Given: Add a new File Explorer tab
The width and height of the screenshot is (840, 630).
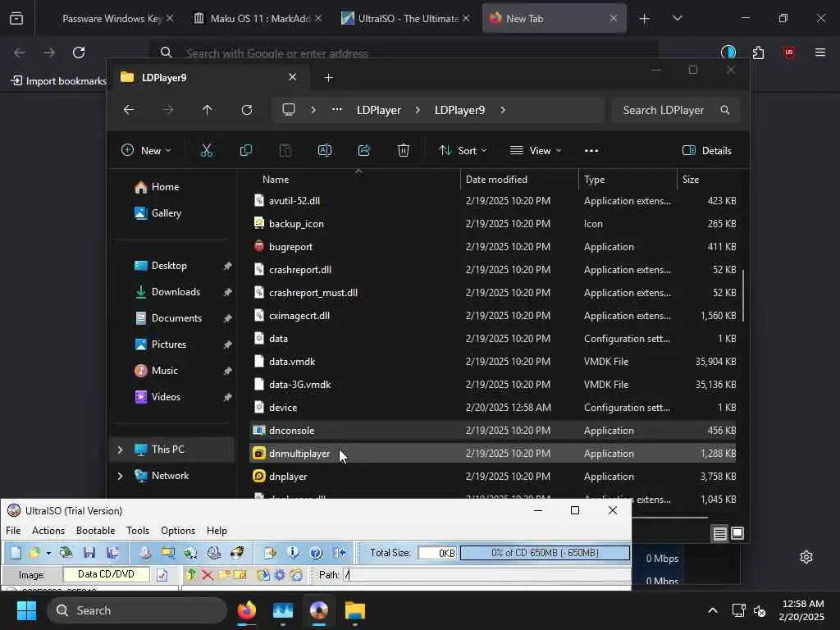Looking at the screenshot, I should click(329, 78).
